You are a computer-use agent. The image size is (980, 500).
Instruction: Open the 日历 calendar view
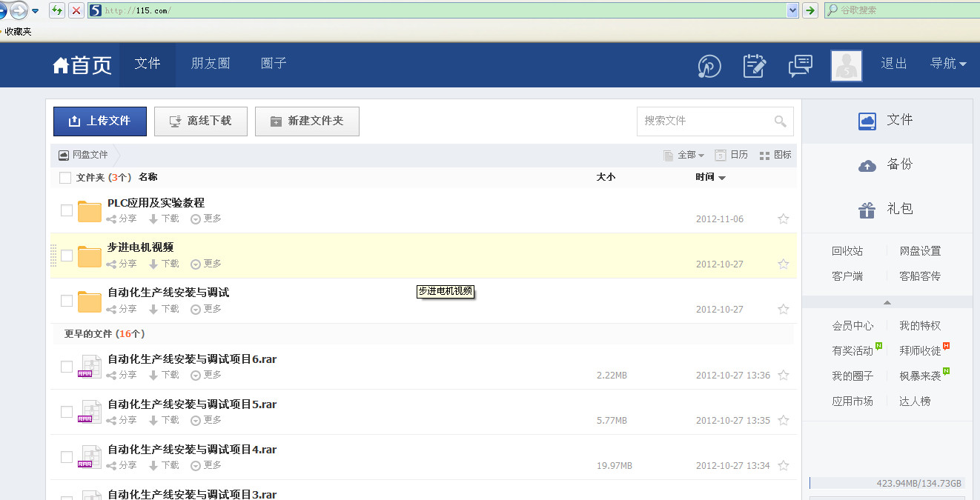731,155
